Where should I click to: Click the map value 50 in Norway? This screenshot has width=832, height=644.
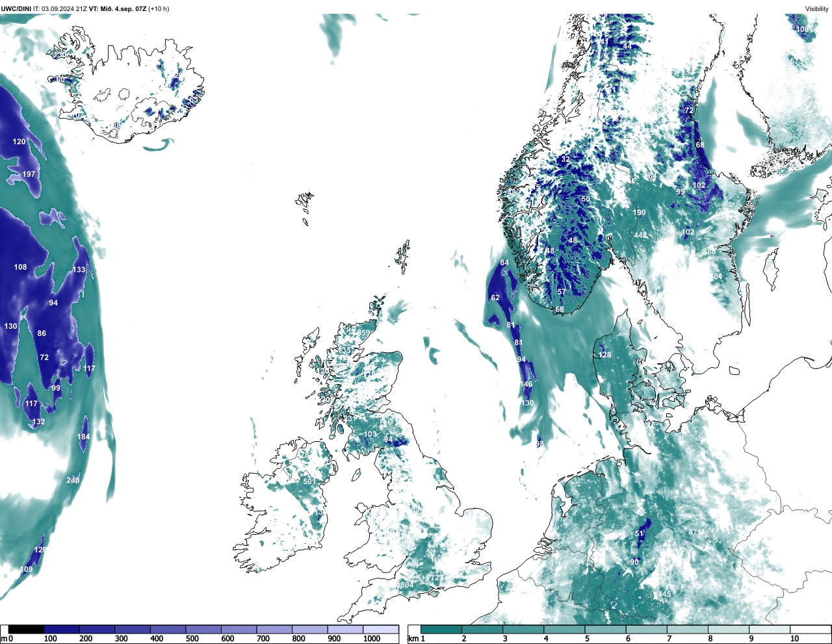tap(585, 200)
